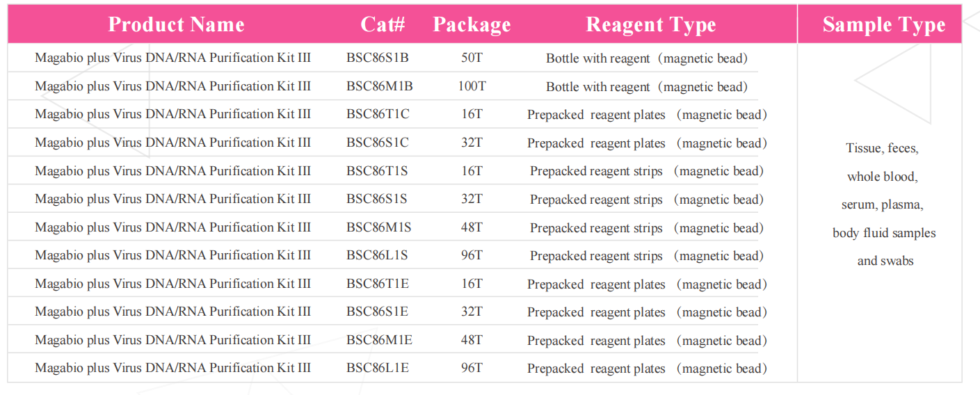Click the BSC86M1E row's 48T package
This screenshot has width=980, height=395.
[472, 340]
